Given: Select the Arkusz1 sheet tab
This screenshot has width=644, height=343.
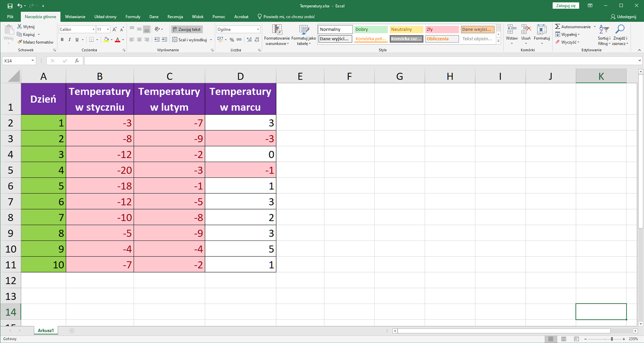Looking at the screenshot, I should pyautogui.click(x=46, y=331).
